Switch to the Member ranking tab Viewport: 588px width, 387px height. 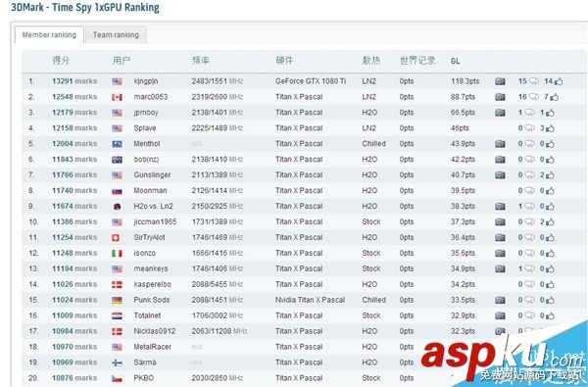tap(49, 35)
